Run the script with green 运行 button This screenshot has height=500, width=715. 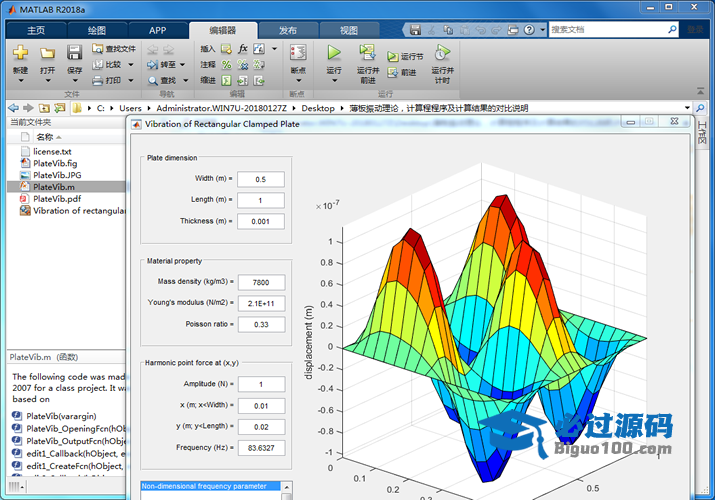334,52
